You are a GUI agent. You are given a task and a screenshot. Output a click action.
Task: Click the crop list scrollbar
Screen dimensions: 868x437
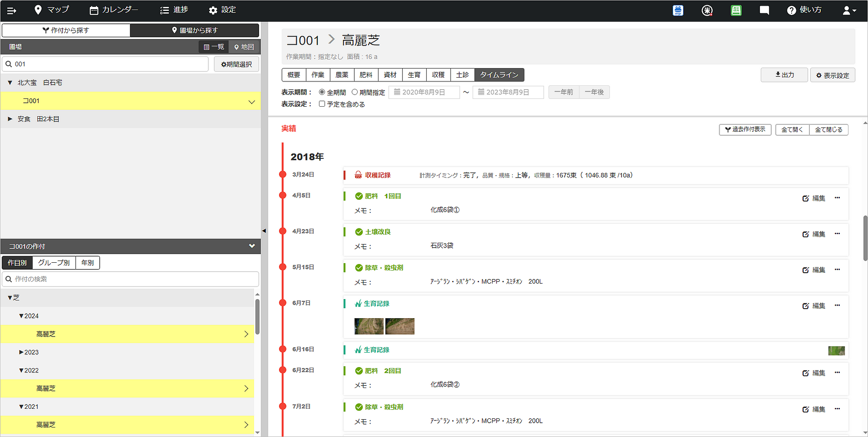click(x=257, y=316)
